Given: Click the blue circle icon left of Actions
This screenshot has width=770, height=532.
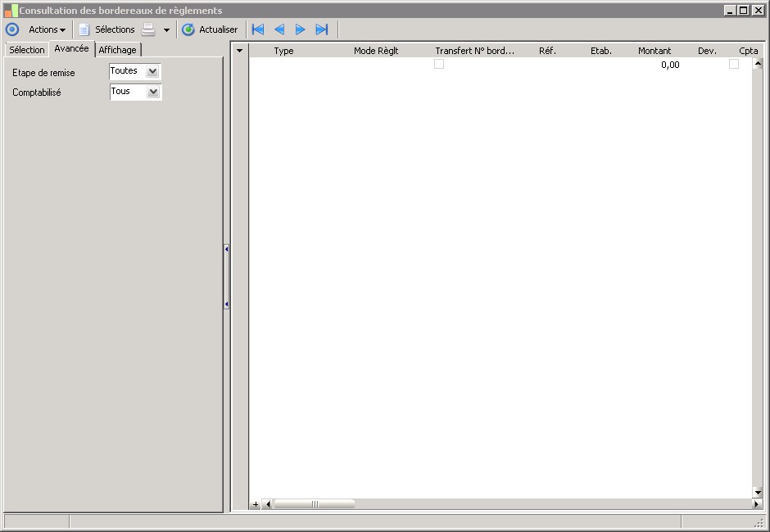Looking at the screenshot, I should coord(12,29).
